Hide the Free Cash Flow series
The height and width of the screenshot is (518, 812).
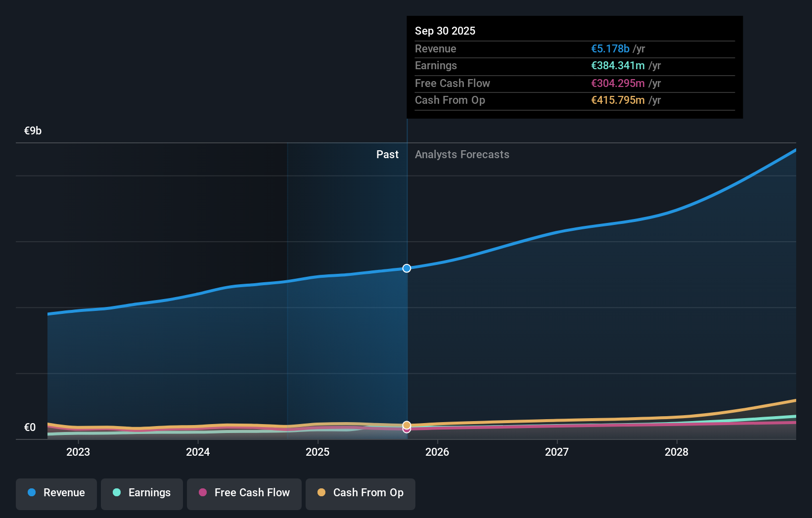[244, 493]
